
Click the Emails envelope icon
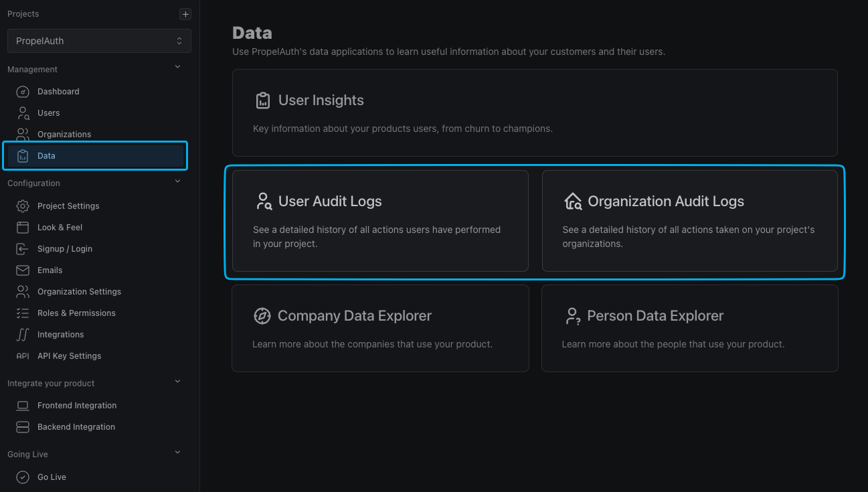point(23,270)
